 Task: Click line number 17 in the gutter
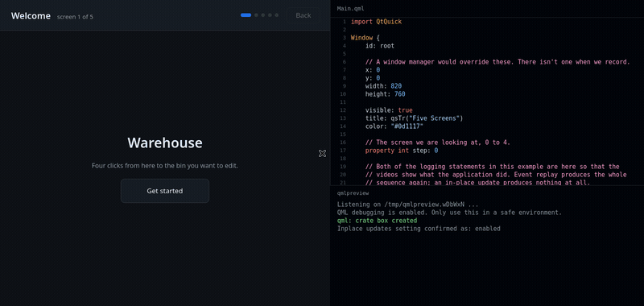344,151
